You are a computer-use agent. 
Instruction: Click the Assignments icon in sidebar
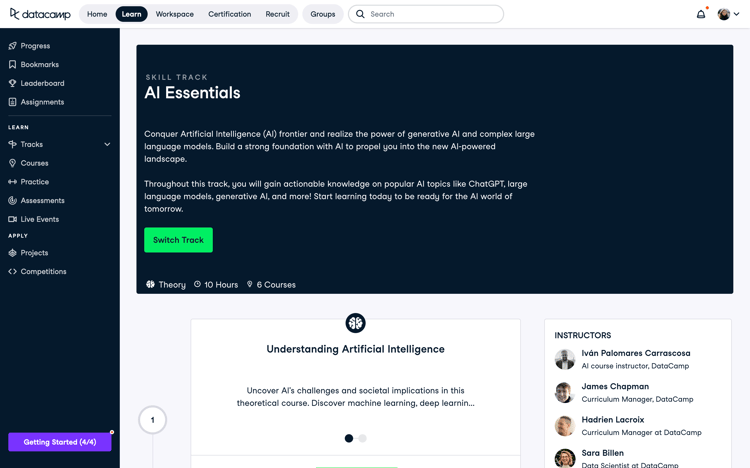pos(12,102)
